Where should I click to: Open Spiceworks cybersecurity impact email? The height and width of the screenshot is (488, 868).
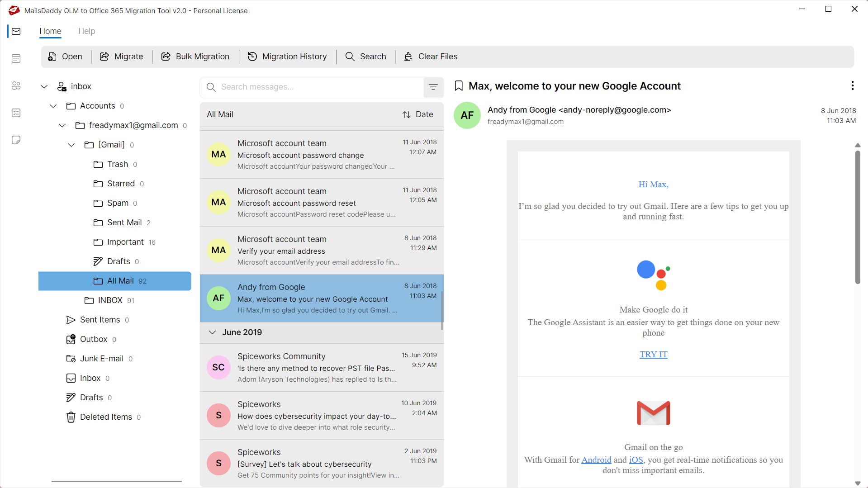[x=322, y=416]
